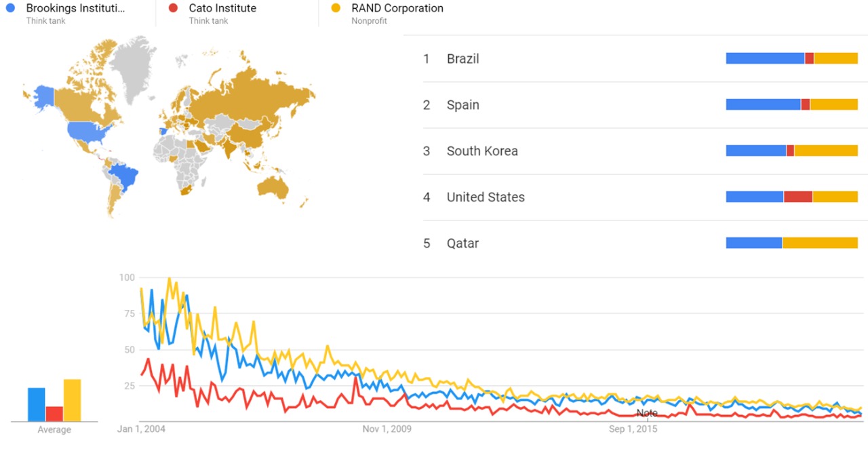Screen dimensions: 868x453
Task: Click the Jan 1, 2004 axis label
Action: (141, 429)
